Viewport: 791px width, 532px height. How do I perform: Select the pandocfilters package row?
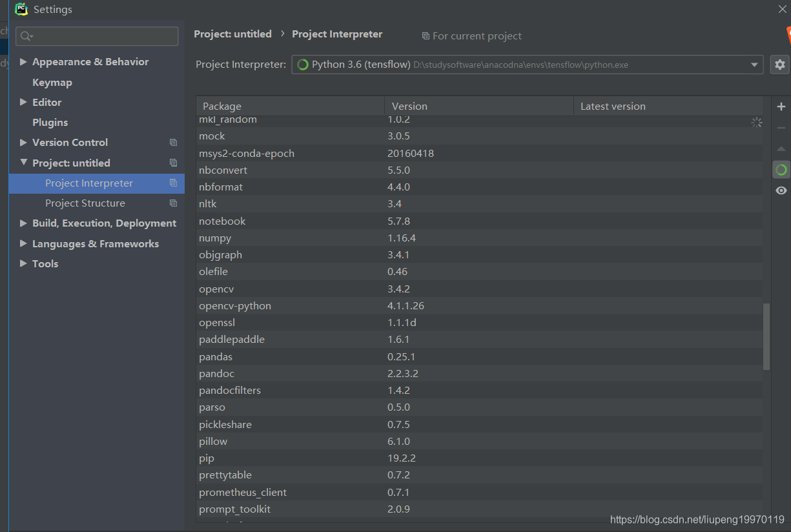click(480, 391)
